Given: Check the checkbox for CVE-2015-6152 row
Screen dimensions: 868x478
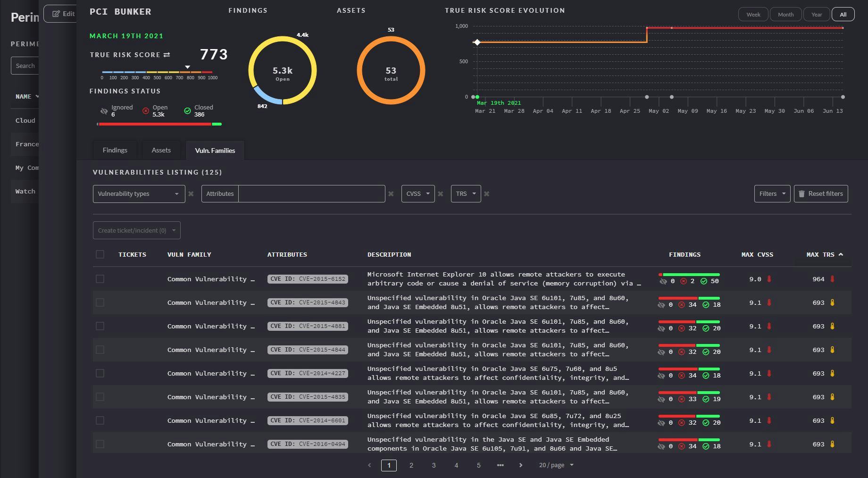Looking at the screenshot, I should [x=100, y=279].
